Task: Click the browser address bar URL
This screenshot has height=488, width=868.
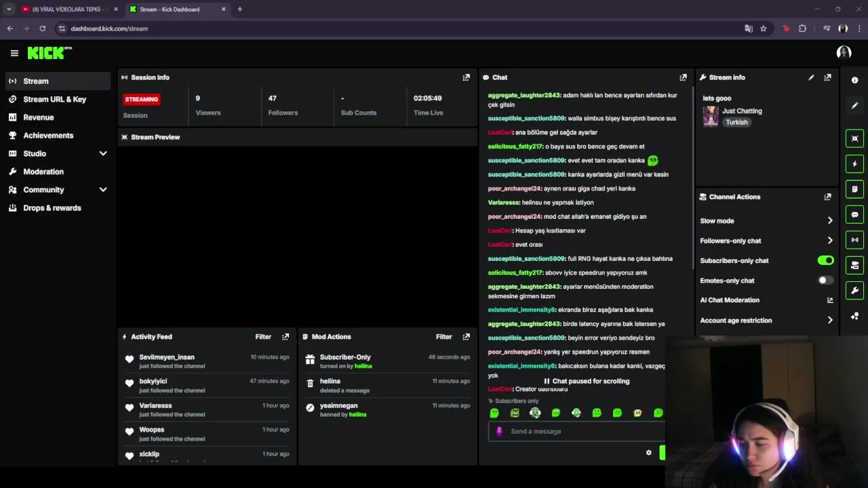Action: point(109,28)
